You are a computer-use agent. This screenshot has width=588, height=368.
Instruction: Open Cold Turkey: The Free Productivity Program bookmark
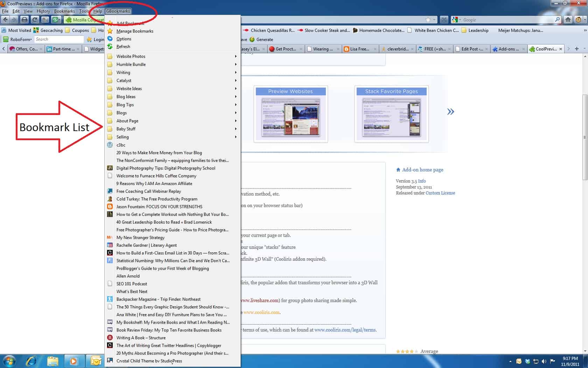[157, 199]
